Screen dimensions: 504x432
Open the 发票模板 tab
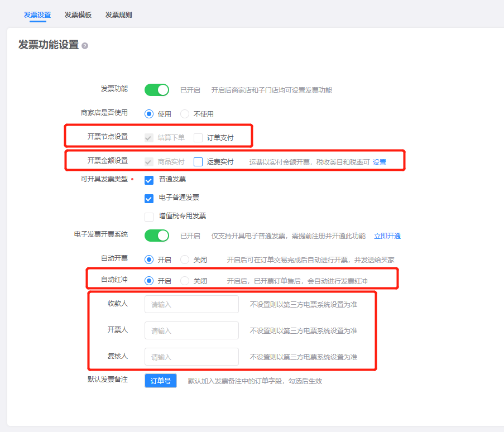coord(78,15)
